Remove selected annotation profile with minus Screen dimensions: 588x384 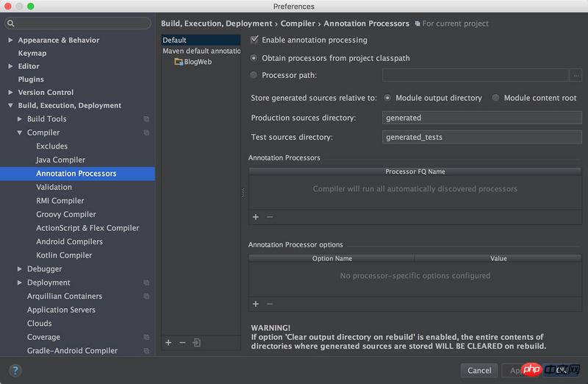[x=182, y=342]
